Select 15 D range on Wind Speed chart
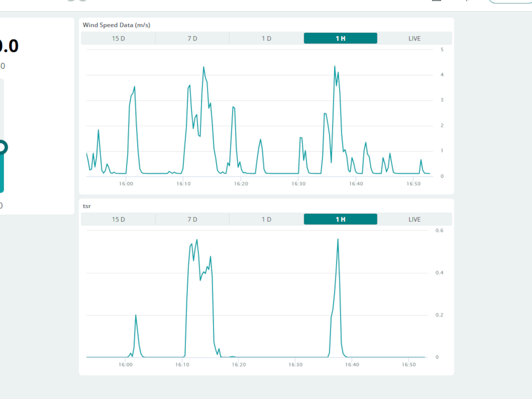The height and width of the screenshot is (399, 532). click(118, 39)
